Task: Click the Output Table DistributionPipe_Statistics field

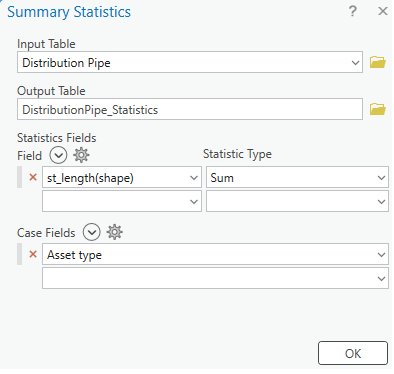Action: point(190,109)
